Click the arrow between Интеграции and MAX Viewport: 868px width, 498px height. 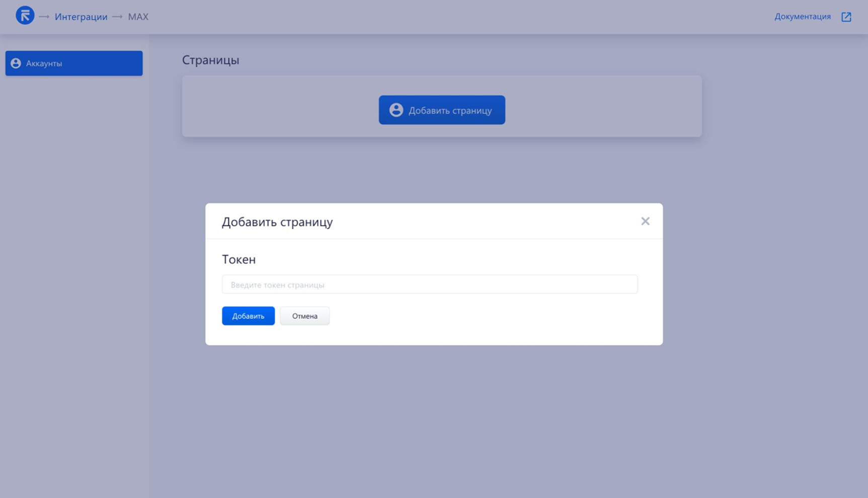tap(117, 17)
